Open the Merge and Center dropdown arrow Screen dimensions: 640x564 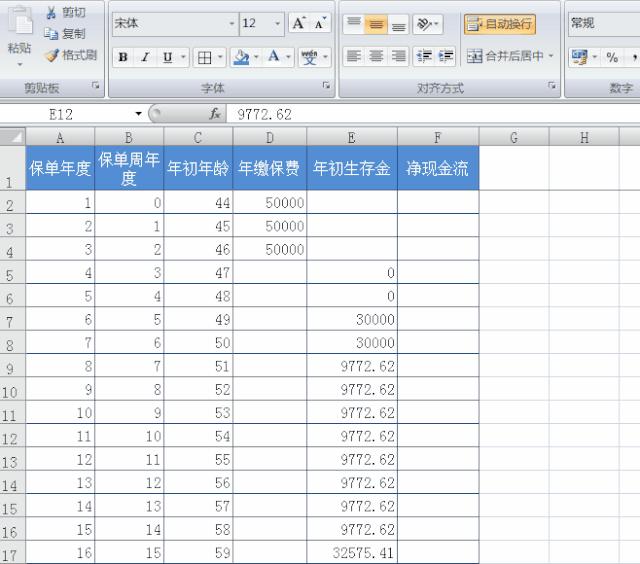tap(551, 56)
